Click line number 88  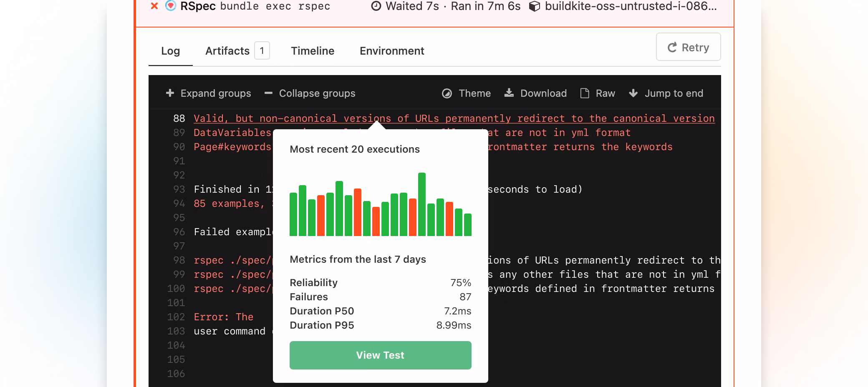click(179, 118)
